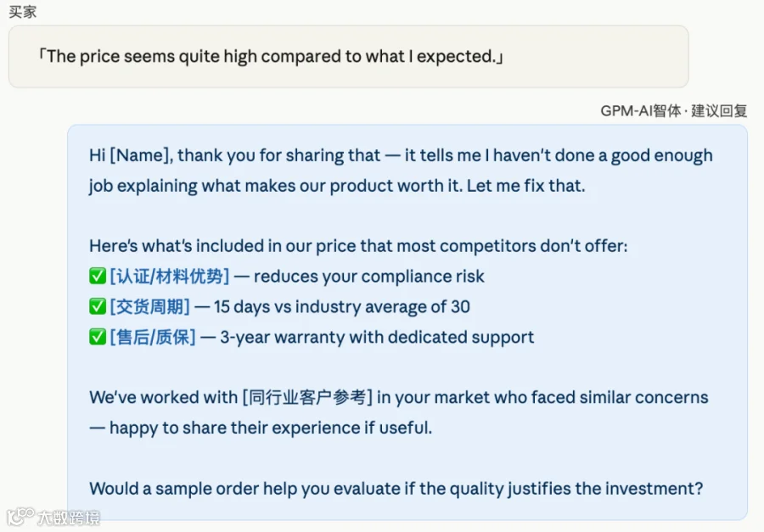
Task: Click the 'Let me fix that.' sentence
Action: coord(525,186)
